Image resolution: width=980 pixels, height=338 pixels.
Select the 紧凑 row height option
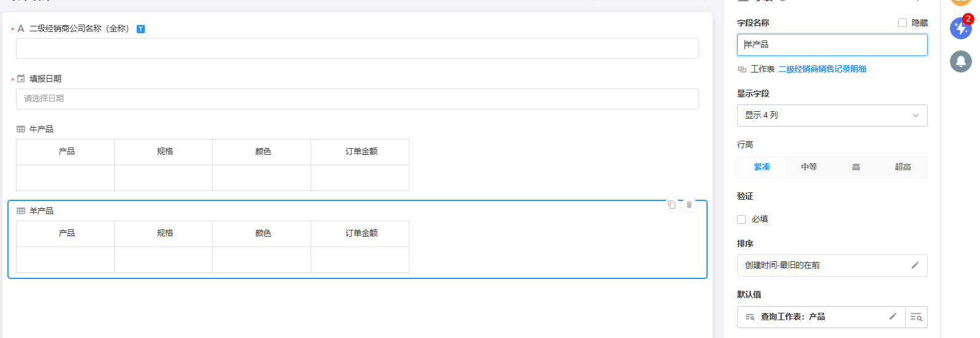762,167
